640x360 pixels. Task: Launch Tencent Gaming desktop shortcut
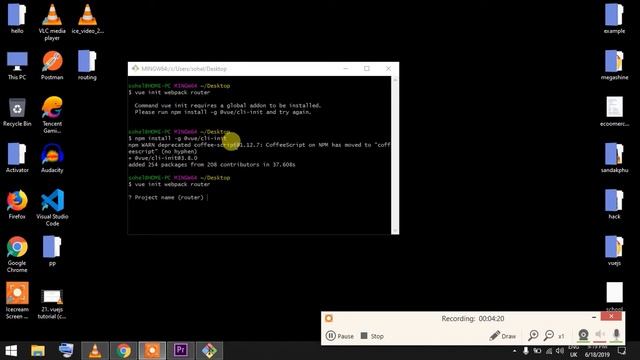coord(52,115)
